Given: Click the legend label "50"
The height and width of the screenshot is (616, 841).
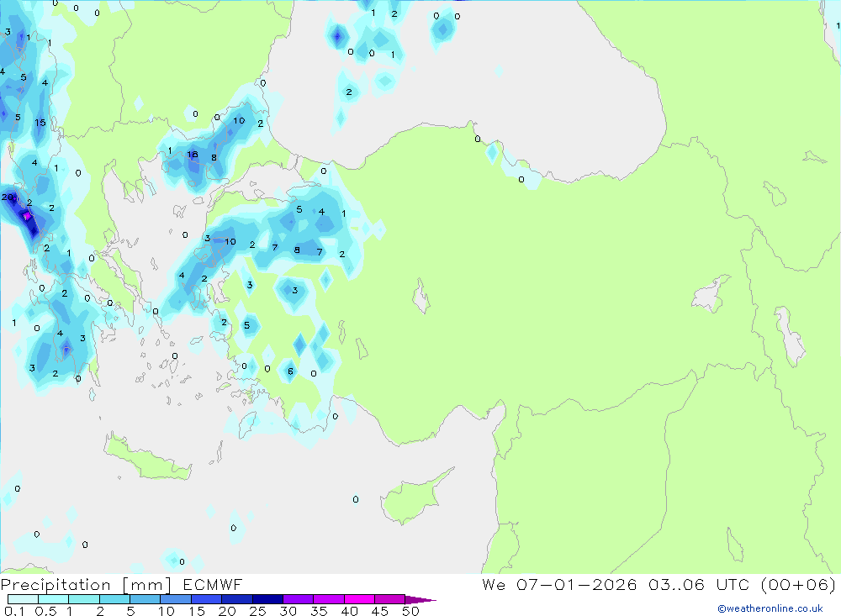Looking at the screenshot, I should click(x=410, y=611).
